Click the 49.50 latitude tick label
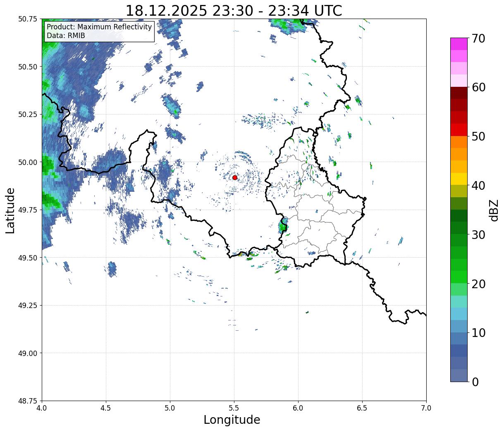The height and width of the screenshot is (430, 504). [x=28, y=258]
